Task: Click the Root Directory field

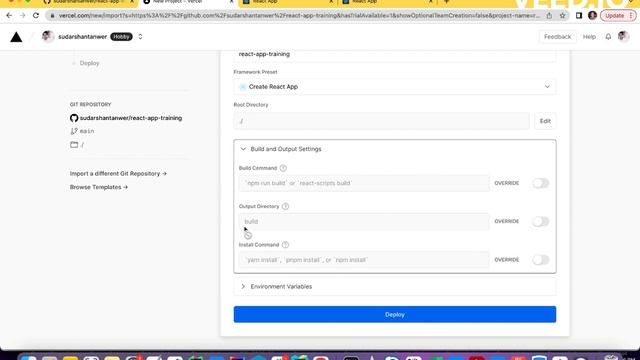Action: [x=381, y=121]
